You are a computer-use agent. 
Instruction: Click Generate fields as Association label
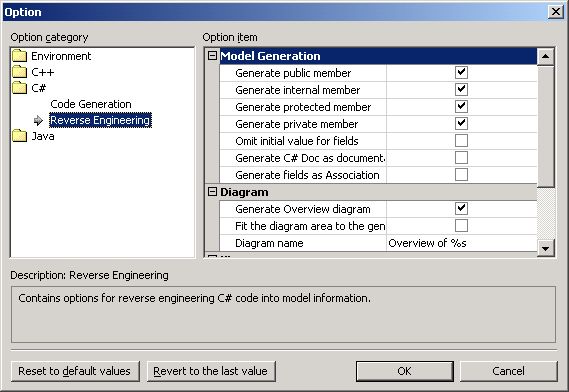(x=307, y=175)
